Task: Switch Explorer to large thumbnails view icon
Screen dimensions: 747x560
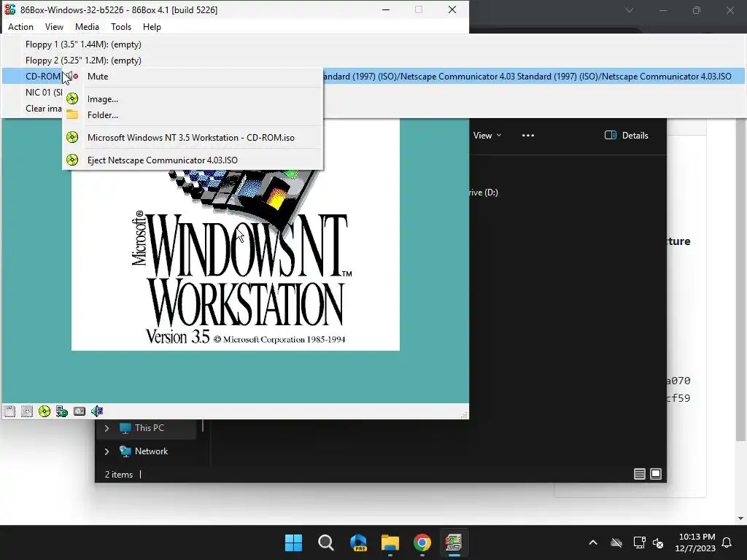Action: click(x=656, y=474)
